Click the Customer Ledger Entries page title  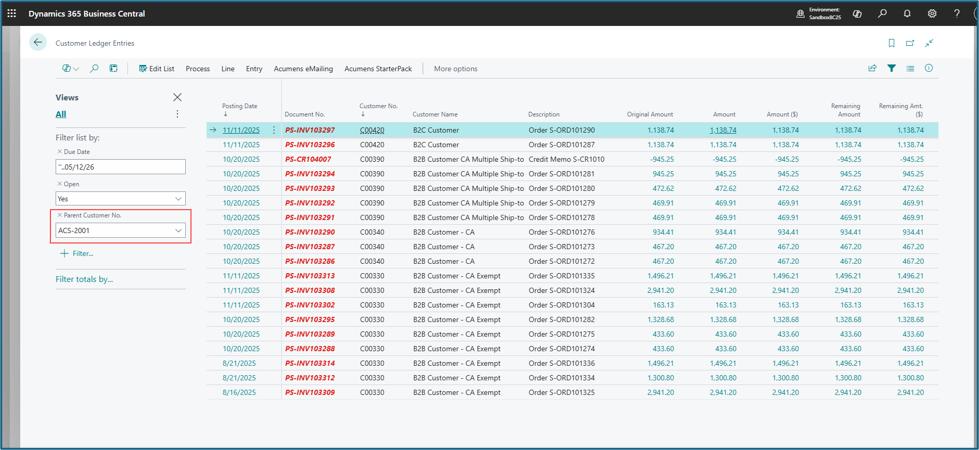click(95, 43)
